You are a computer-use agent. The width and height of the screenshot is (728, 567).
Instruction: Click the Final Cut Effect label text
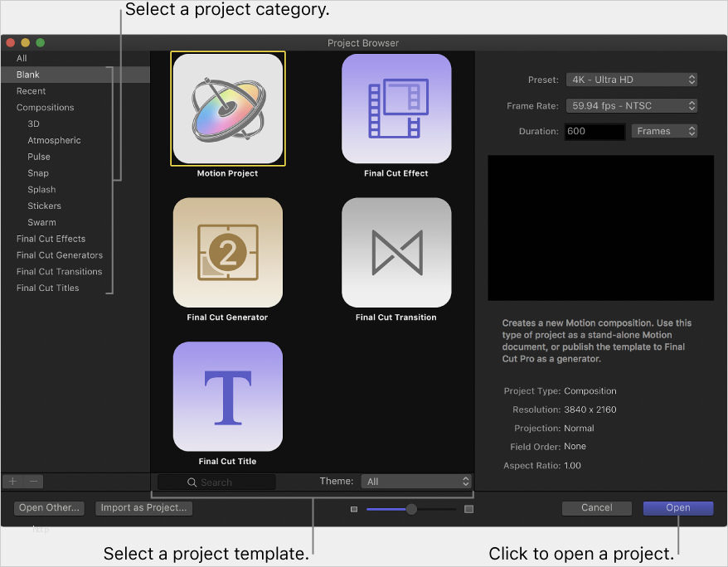[396, 173]
